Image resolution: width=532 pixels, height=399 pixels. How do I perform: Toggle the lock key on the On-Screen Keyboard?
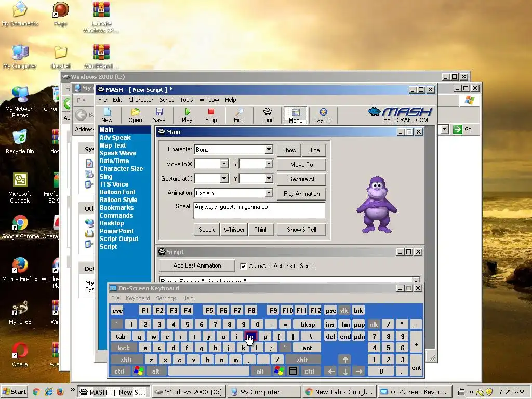tap(124, 348)
